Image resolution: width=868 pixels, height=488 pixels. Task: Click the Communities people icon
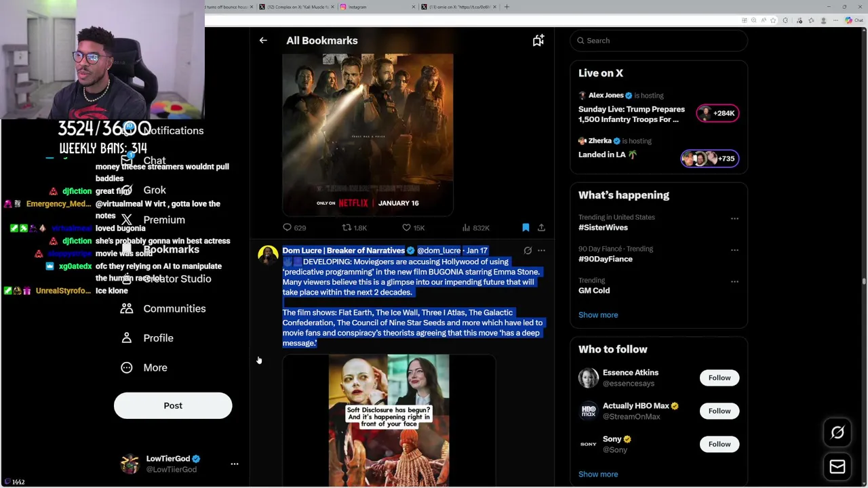[127, 308]
